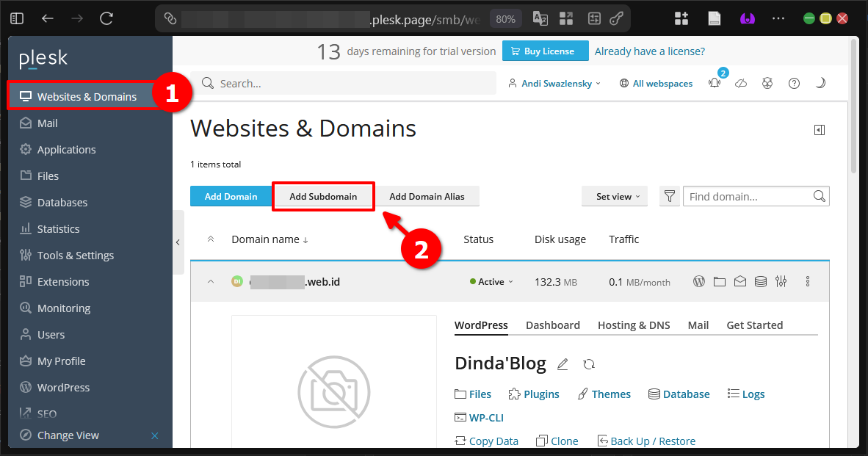Viewport: 868px width, 456px height.
Task: Open the Files folder icon on the domain row
Action: tap(719, 281)
